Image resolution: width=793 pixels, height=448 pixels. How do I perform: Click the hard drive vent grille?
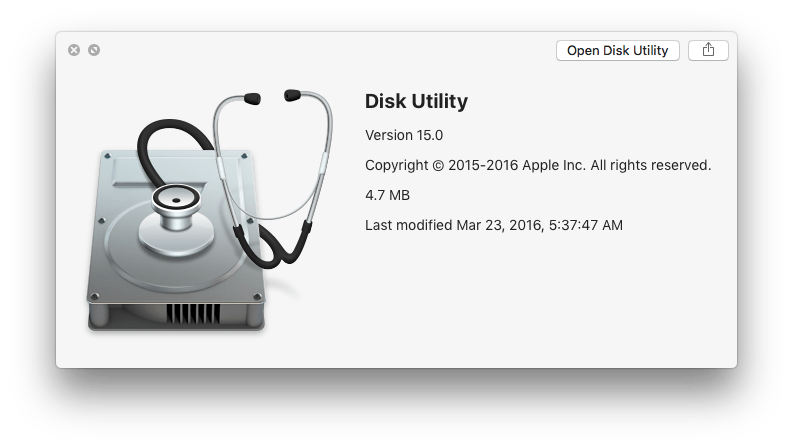click(193, 313)
